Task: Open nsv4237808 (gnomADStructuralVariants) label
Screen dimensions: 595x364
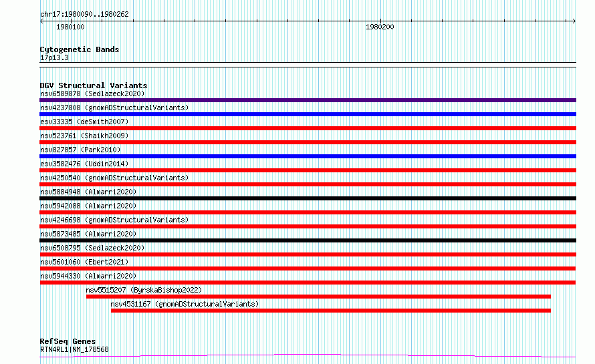Action: [114, 108]
